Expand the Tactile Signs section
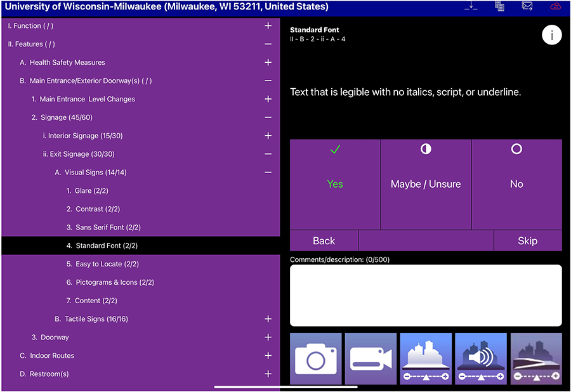Viewport: 571px width, 392px height. click(x=268, y=319)
